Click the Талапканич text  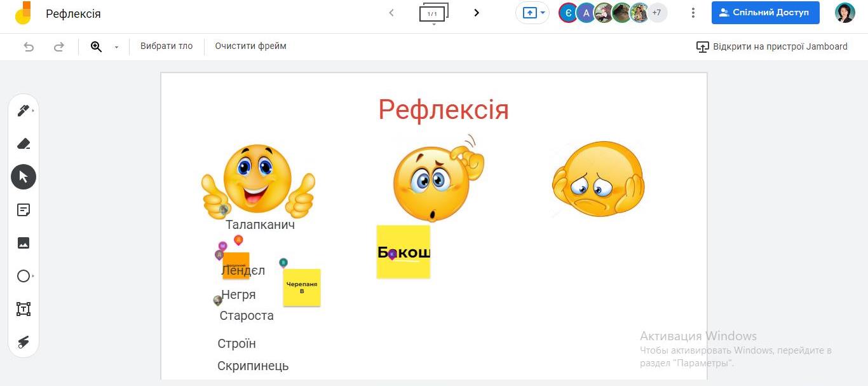pyautogui.click(x=260, y=224)
